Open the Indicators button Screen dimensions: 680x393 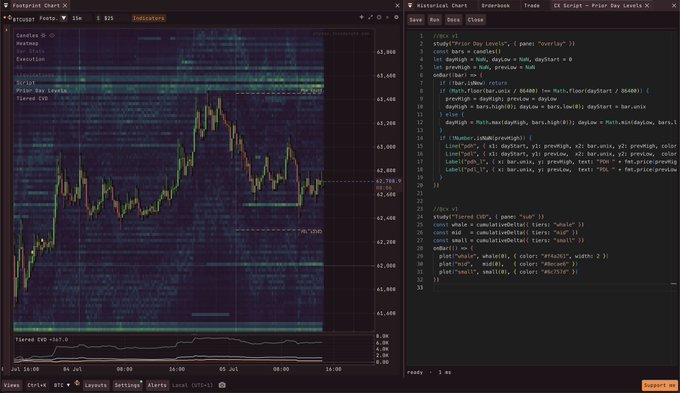[148, 18]
